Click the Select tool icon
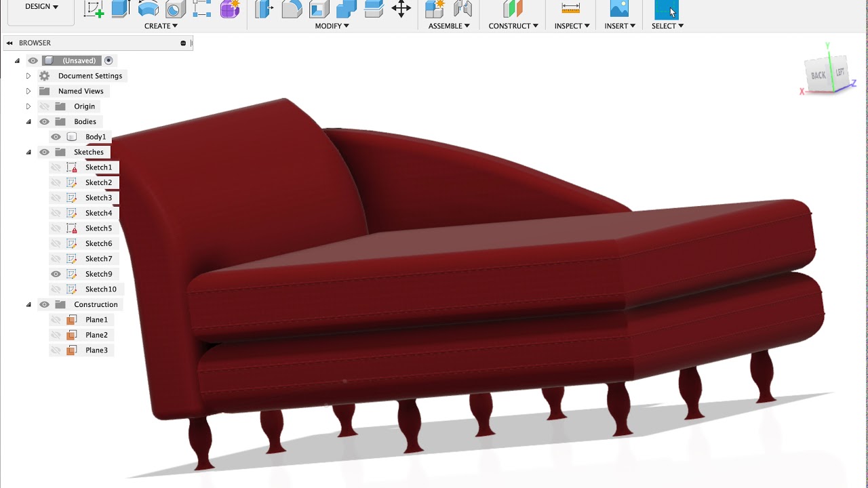868x488 pixels. point(667,9)
